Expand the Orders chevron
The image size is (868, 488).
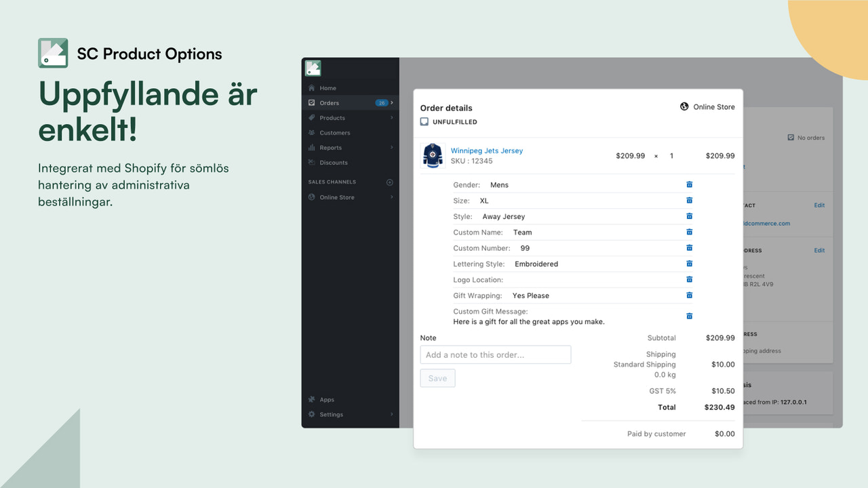tap(392, 103)
